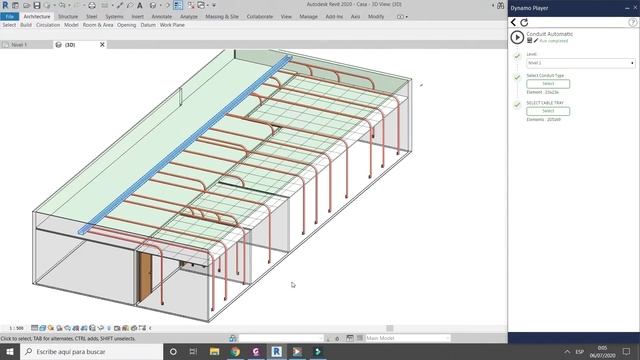Open the 1:500 view scale selector

[x=16, y=328]
